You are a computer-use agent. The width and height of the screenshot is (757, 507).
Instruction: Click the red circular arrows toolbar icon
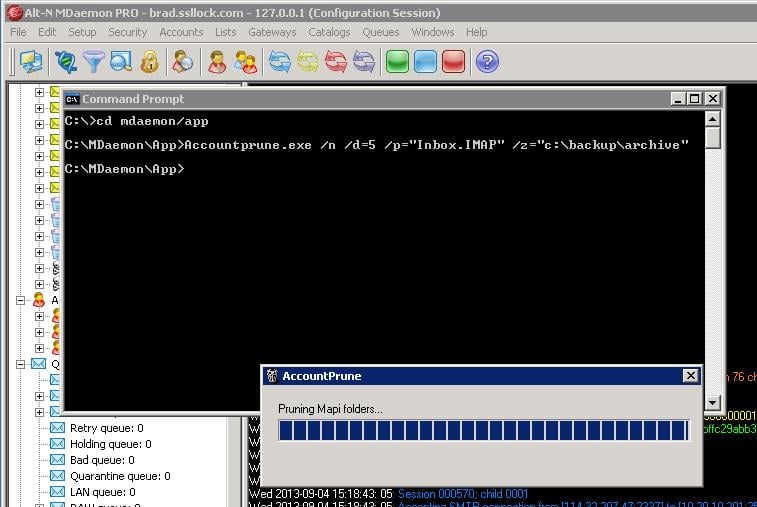pos(336,62)
